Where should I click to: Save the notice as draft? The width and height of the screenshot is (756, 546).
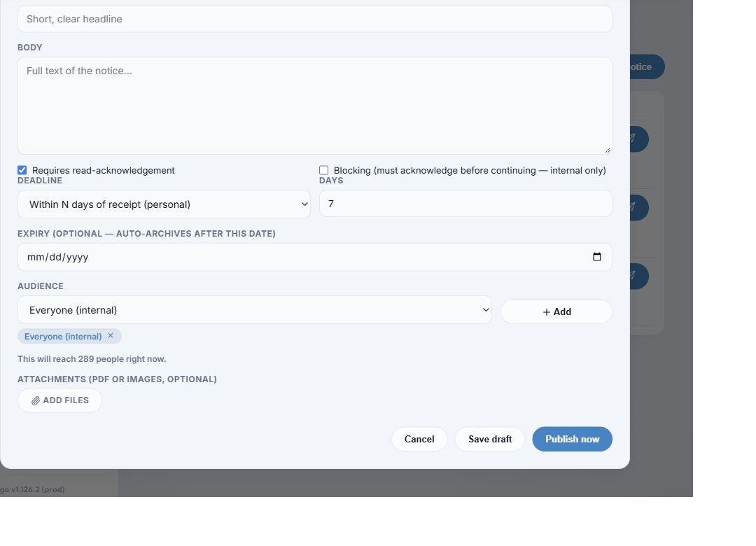(x=490, y=439)
